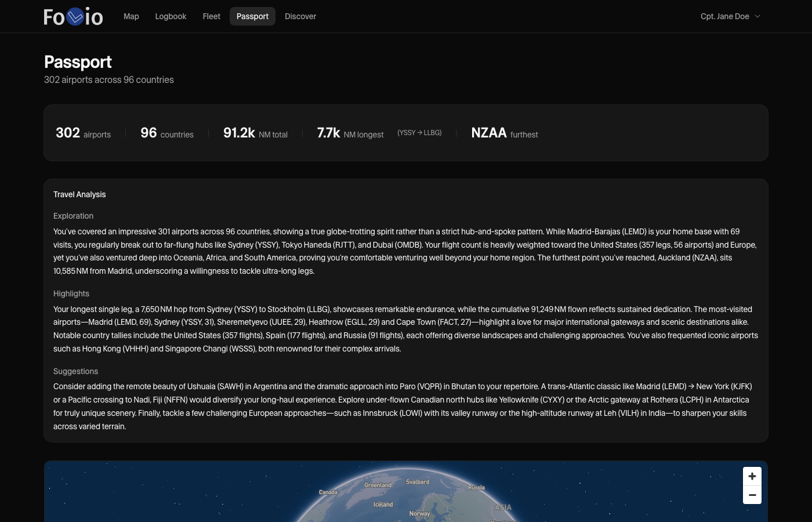Click the 'Travel Analysis' card title

tap(79, 194)
